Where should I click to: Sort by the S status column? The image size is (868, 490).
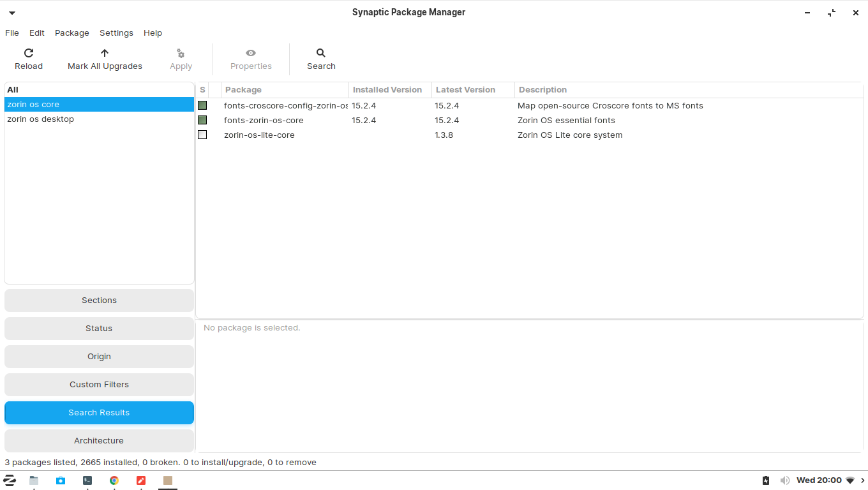click(202, 90)
